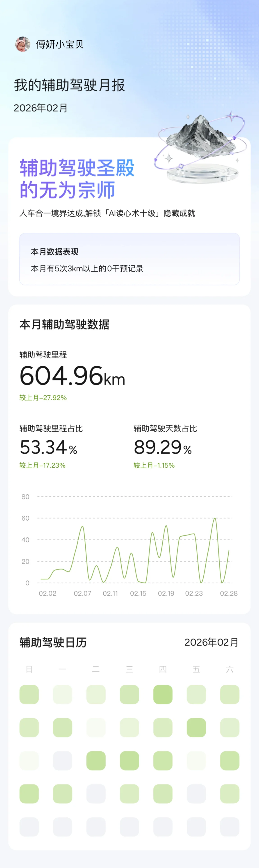Select the third-row Tuesday calendar cell
The image size is (259, 868).
[x=96, y=761]
